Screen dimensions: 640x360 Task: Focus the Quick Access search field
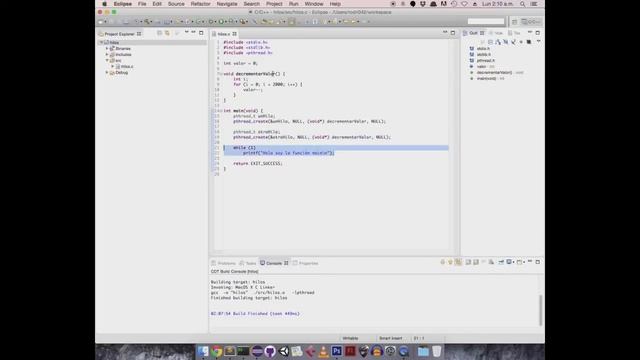pos(486,21)
